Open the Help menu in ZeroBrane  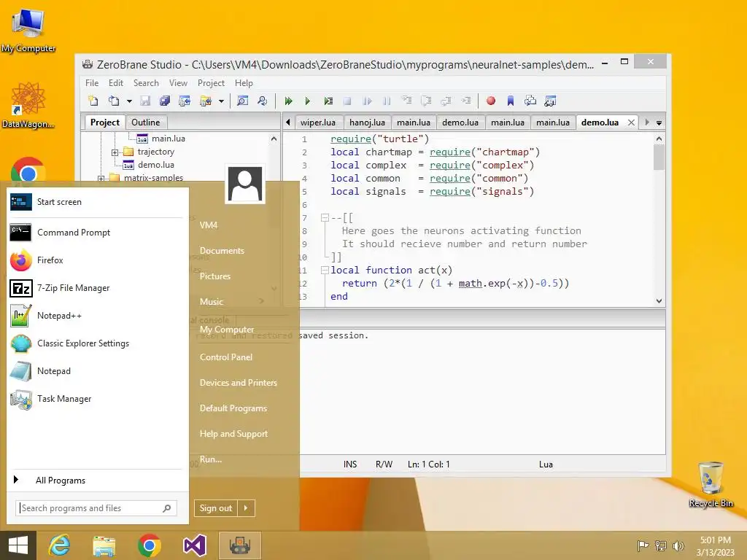pos(244,83)
